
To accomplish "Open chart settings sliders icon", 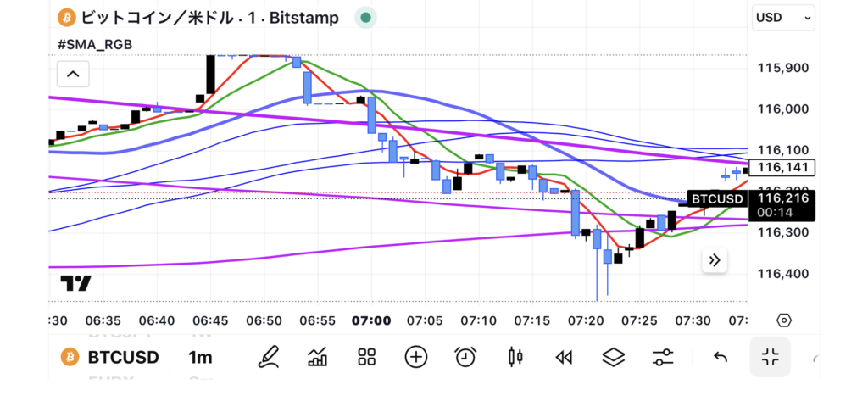I will click(663, 357).
